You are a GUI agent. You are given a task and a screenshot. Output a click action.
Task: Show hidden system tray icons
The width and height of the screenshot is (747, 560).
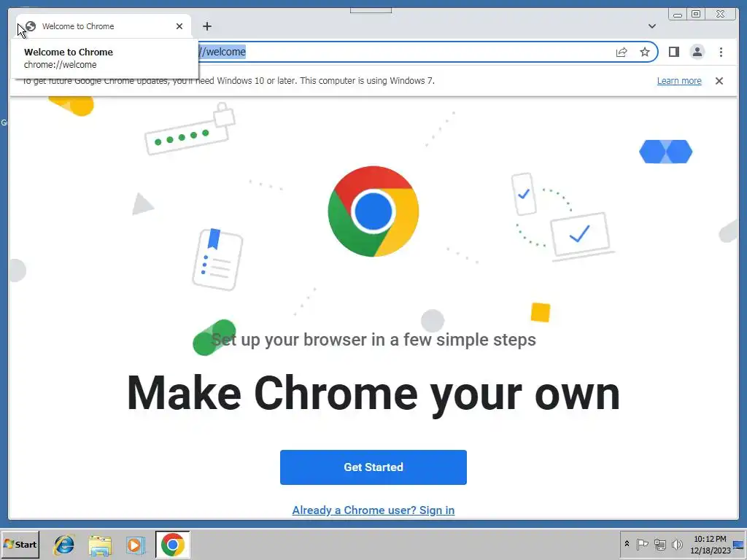pyautogui.click(x=627, y=544)
